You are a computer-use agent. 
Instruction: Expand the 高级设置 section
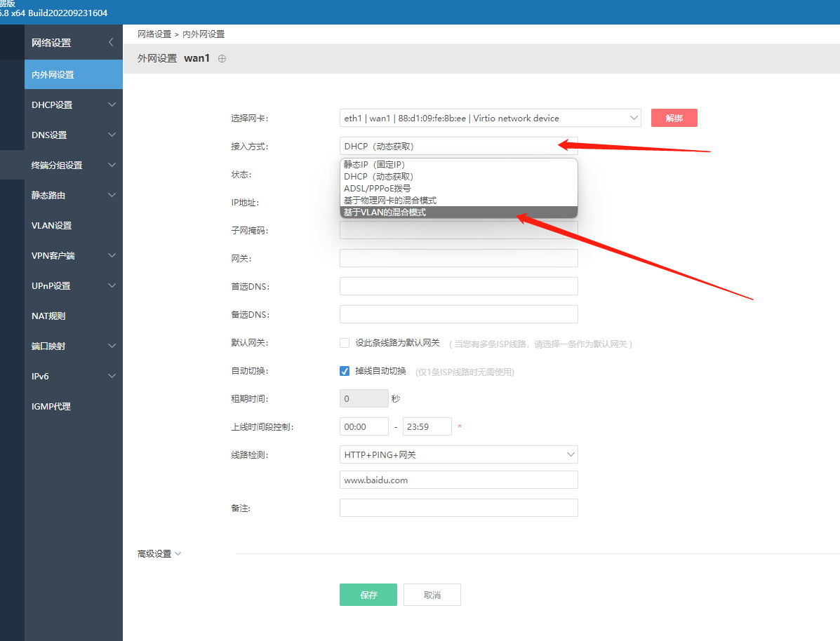(x=159, y=554)
